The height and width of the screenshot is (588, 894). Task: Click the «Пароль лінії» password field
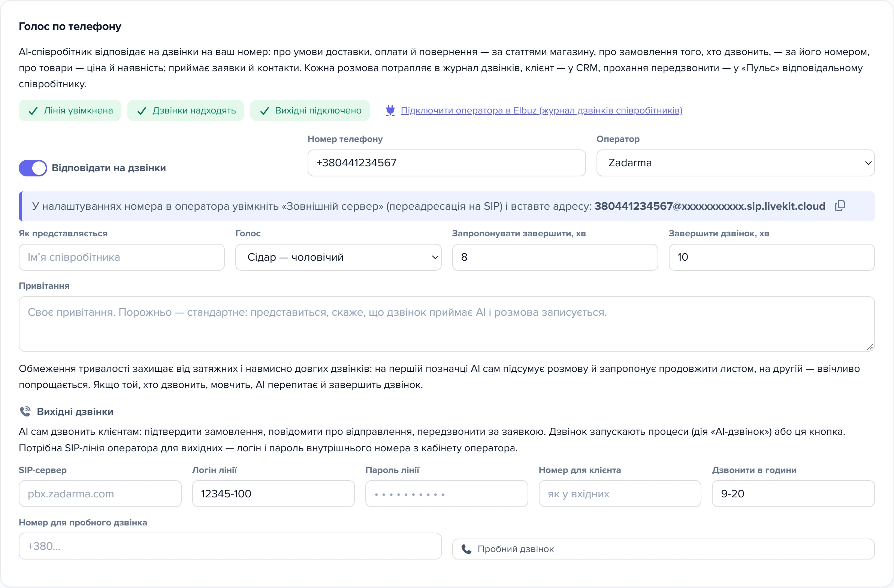pos(447,493)
